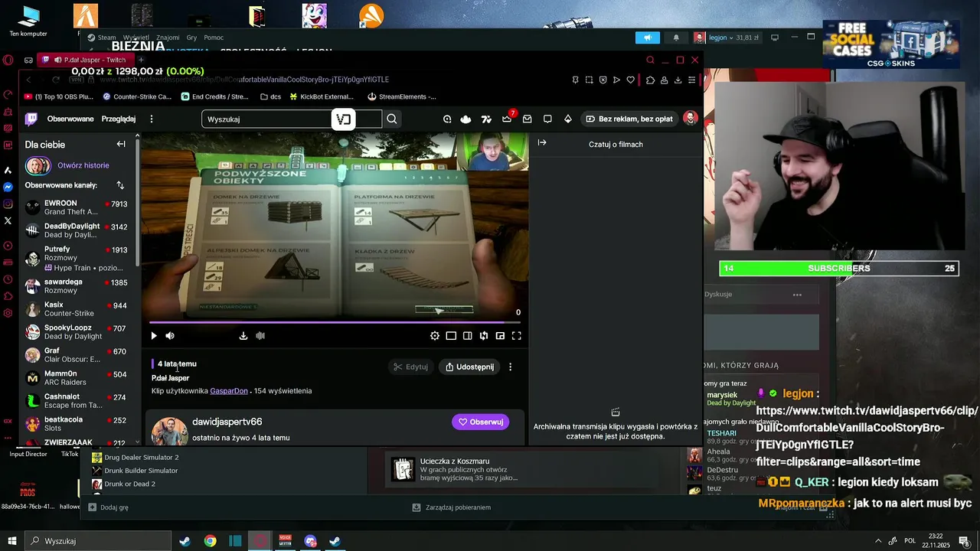Click the greyed Edytuj clip button
The image size is (980, 551).
410,367
